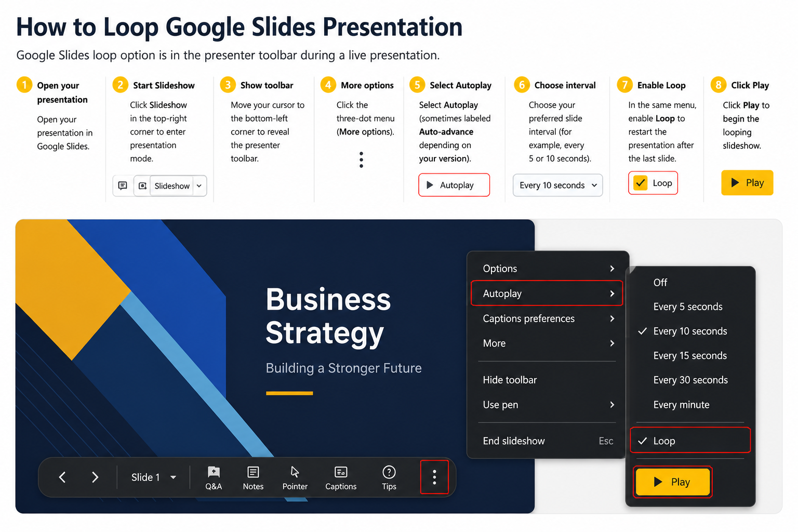The image size is (798, 532).
Task: Click the More options step title
Action: pos(367,85)
